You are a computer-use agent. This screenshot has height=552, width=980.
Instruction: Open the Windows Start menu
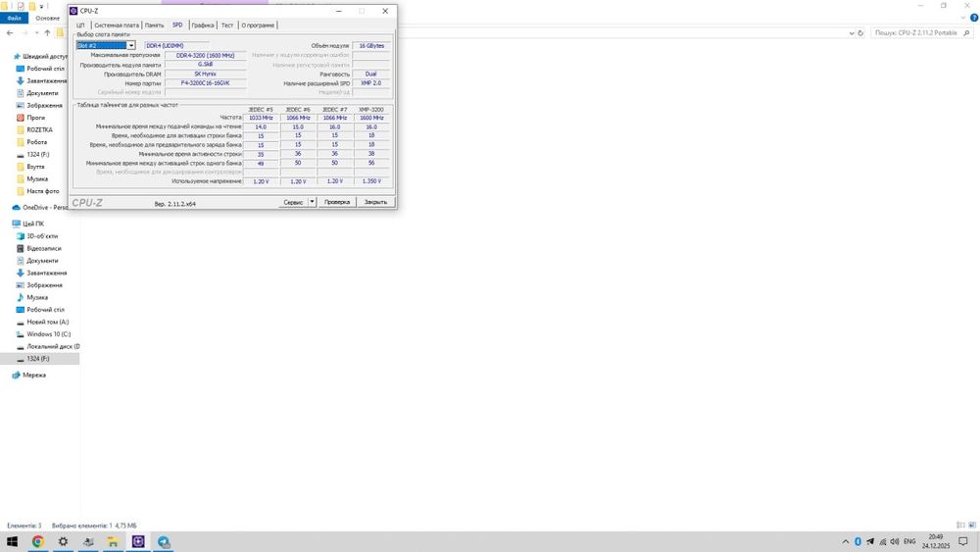[x=12, y=541]
